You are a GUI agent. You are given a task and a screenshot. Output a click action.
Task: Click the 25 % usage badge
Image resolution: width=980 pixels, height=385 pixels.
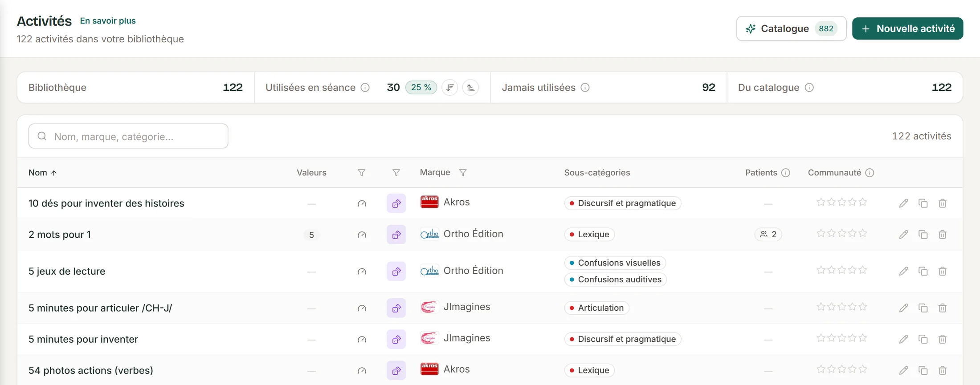coord(421,87)
